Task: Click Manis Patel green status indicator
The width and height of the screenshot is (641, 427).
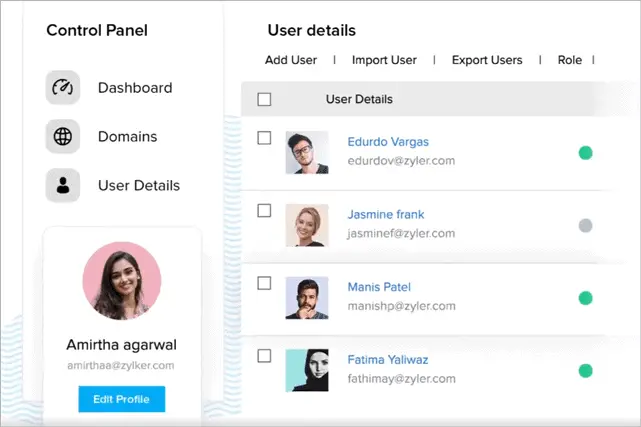Action: pyautogui.click(x=585, y=298)
